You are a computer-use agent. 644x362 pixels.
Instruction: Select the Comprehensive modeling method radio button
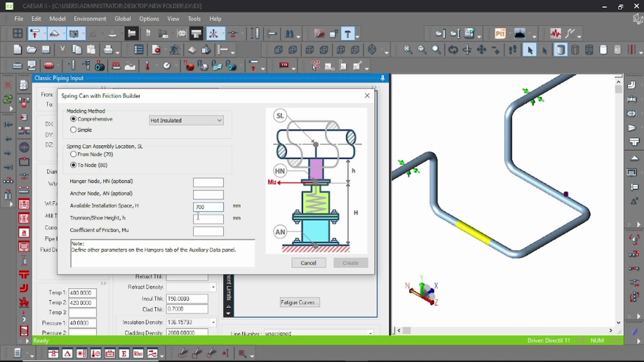tap(73, 119)
